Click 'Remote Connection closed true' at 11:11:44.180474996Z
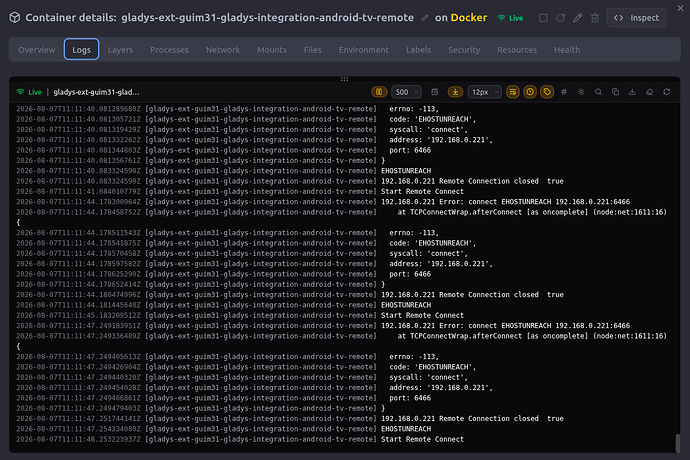Screen dimensions: 690x460 pyautogui.click(x=290, y=294)
